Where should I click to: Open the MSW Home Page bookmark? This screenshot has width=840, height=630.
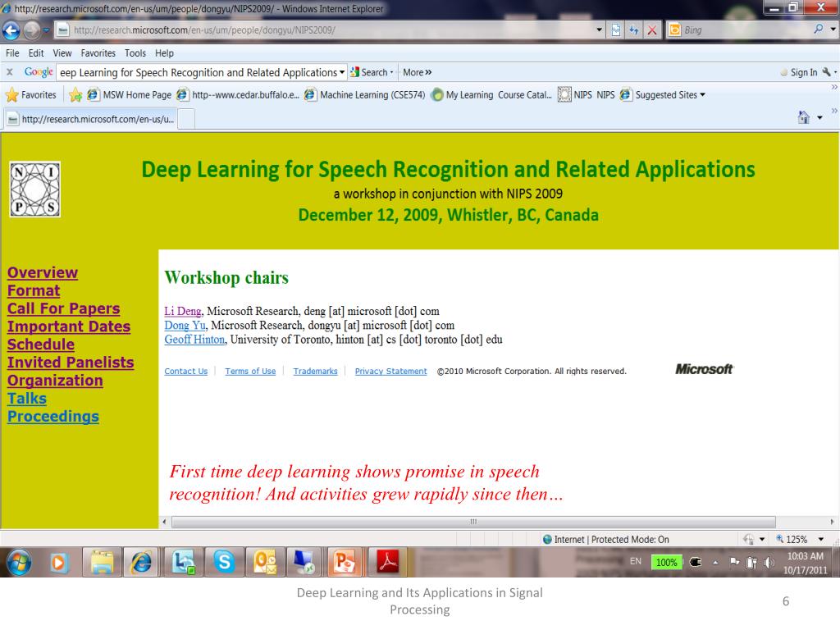[130, 95]
